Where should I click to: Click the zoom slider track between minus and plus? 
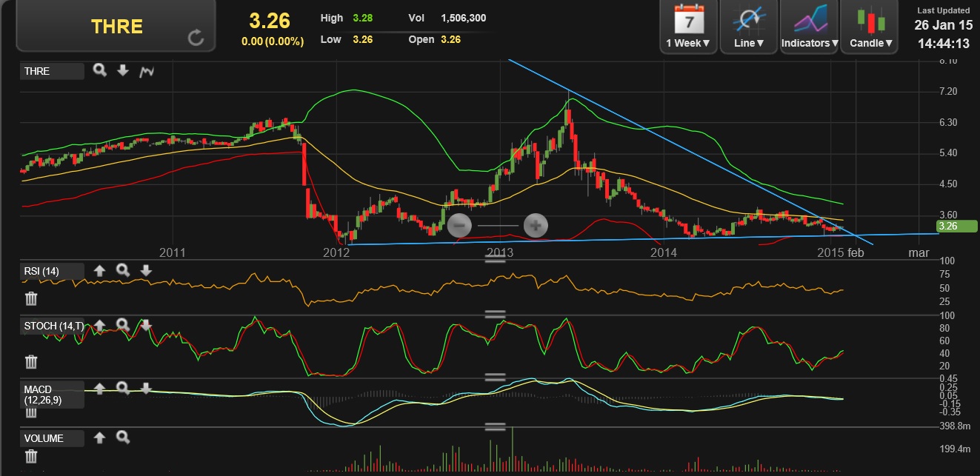497,225
